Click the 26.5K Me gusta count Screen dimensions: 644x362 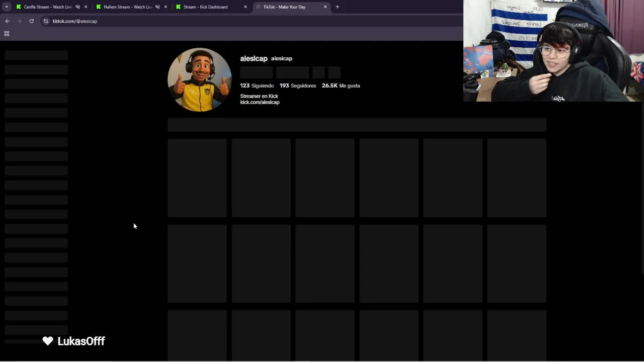point(341,85)
